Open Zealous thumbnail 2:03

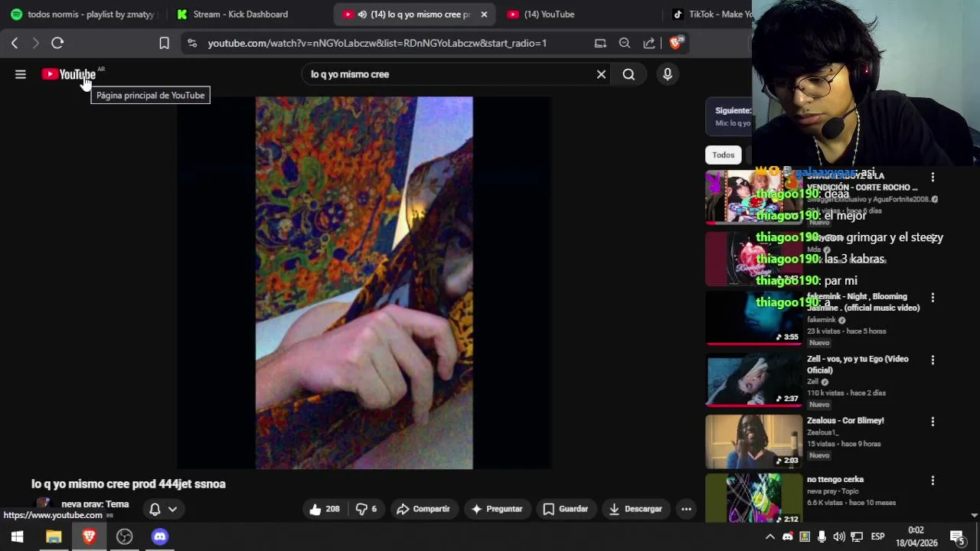click(x=754, y=442)
